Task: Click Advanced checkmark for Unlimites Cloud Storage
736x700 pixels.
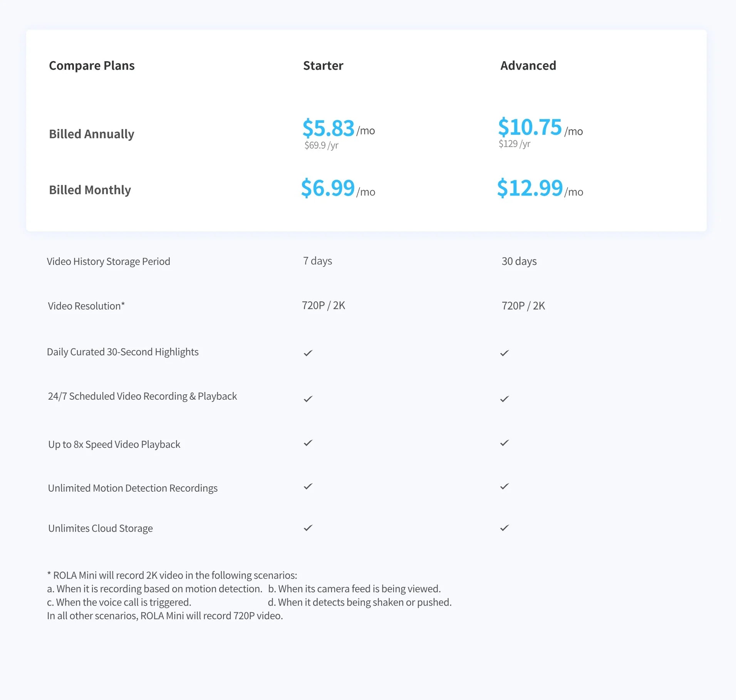Action: point(505,528)
